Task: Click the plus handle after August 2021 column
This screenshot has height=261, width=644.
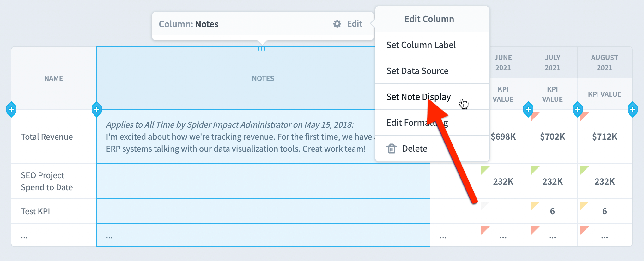Action: [x=633, y=110]
